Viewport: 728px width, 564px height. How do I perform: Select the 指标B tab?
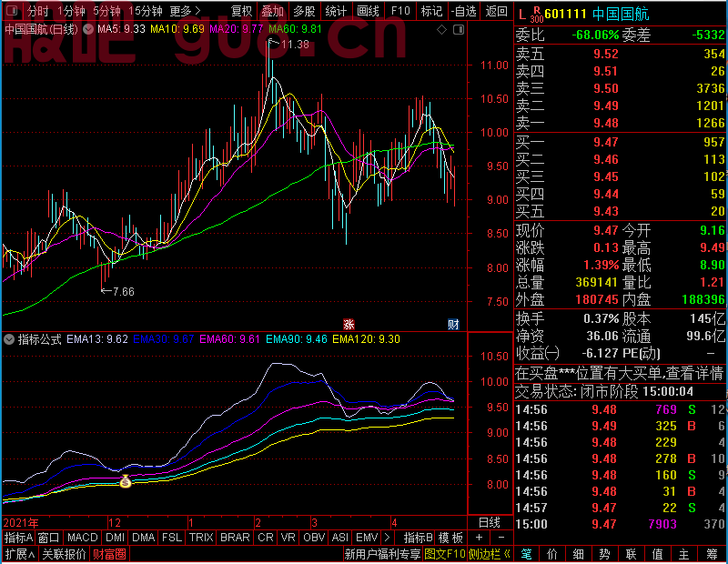(x=419, y=538)
